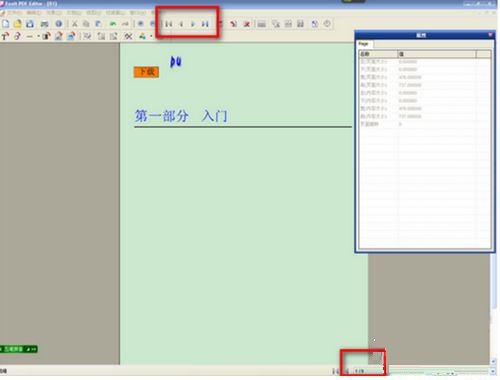Click the 名称 column header in properties panel
Screen dimensions: 500x380
tap(378, 54)
